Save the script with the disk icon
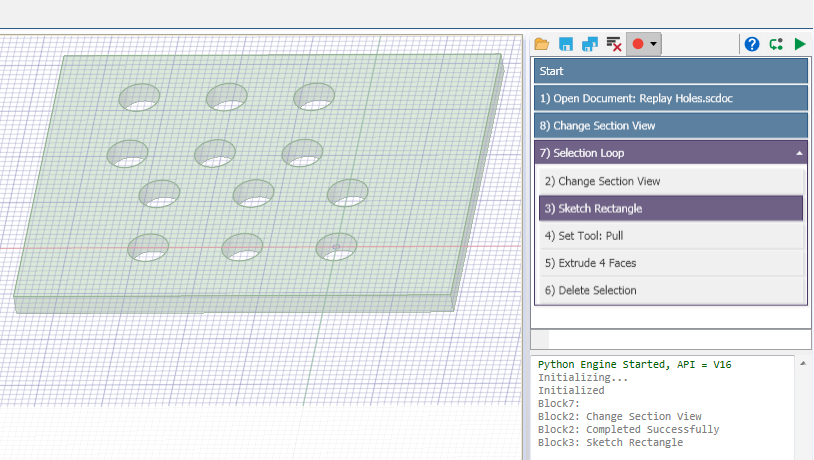The height and width of the screenshot is (460, 814). pyautogui.click(x=566, y=44)
